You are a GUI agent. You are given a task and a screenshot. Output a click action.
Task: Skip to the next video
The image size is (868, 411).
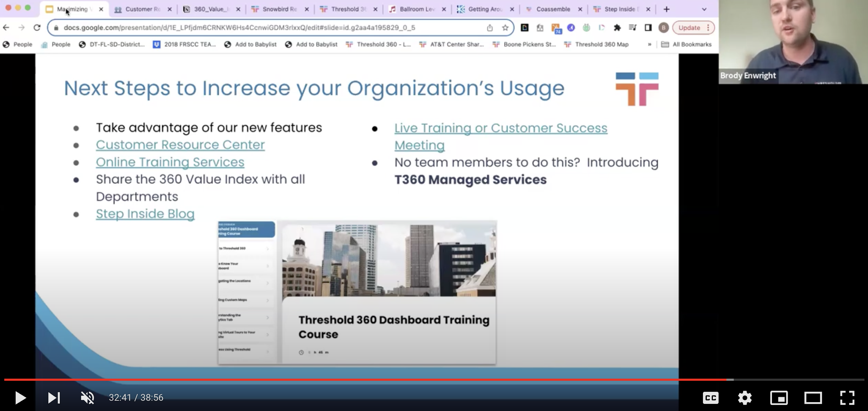pyautogui.click(x=54, y=397)
